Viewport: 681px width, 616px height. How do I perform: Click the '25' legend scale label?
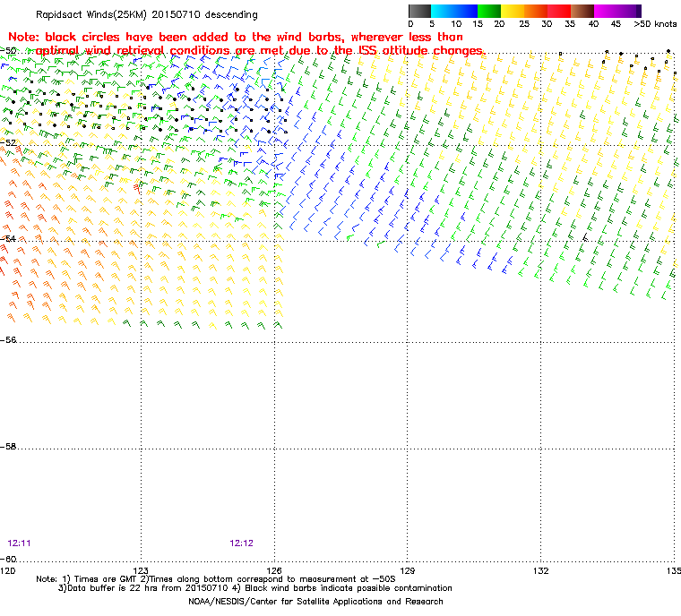coord(524,24)
